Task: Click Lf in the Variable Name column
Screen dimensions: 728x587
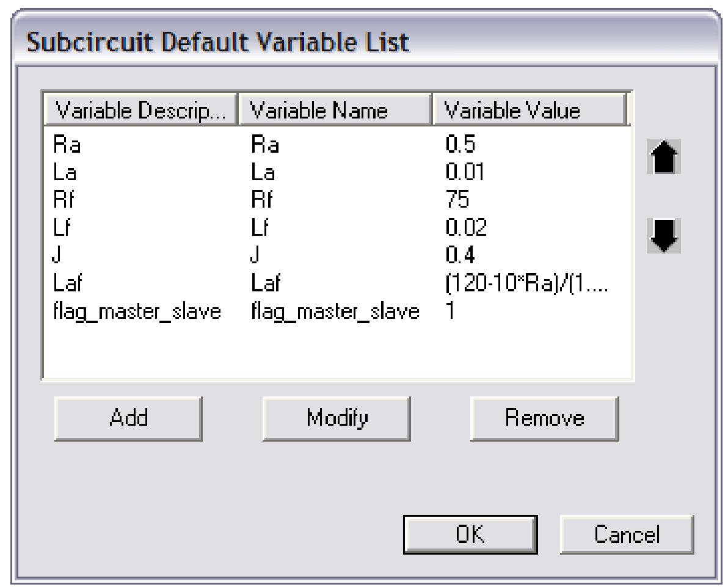Action: [260, 227]
